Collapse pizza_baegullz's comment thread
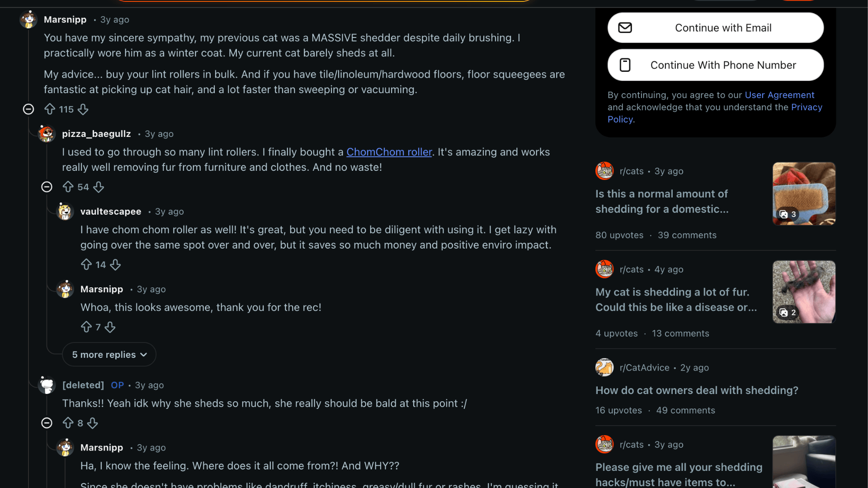 coord(47,187)
